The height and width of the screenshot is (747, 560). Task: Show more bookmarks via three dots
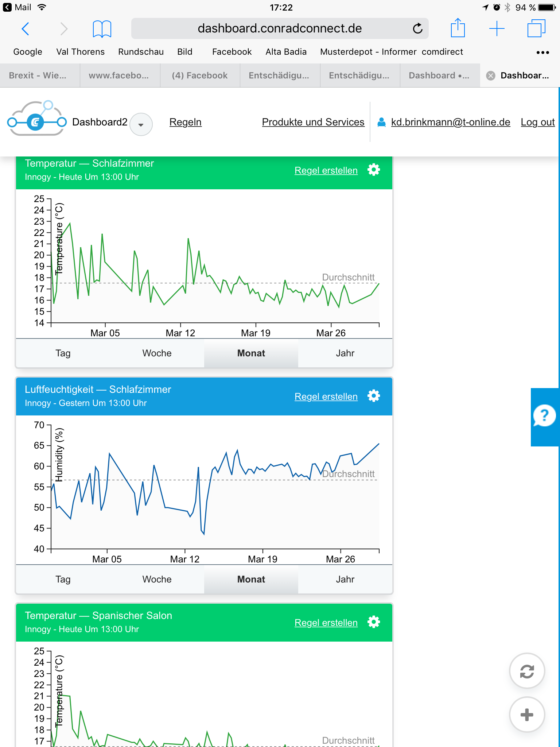click(542, 53)
